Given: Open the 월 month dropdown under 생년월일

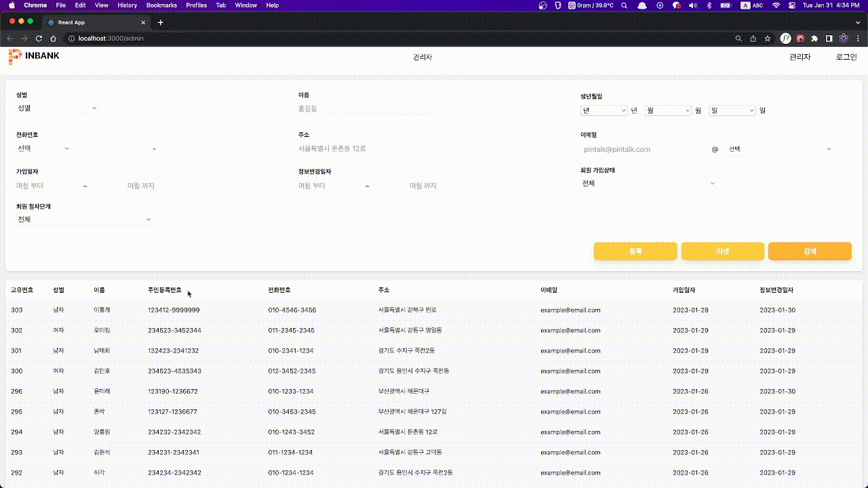Looking at the screenshot, I should click(668, 110).
